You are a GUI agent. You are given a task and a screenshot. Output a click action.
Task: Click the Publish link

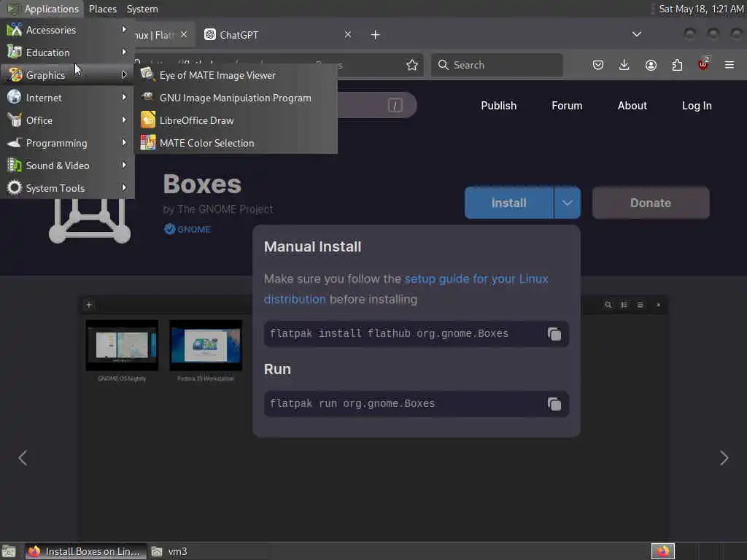point(498,106)
